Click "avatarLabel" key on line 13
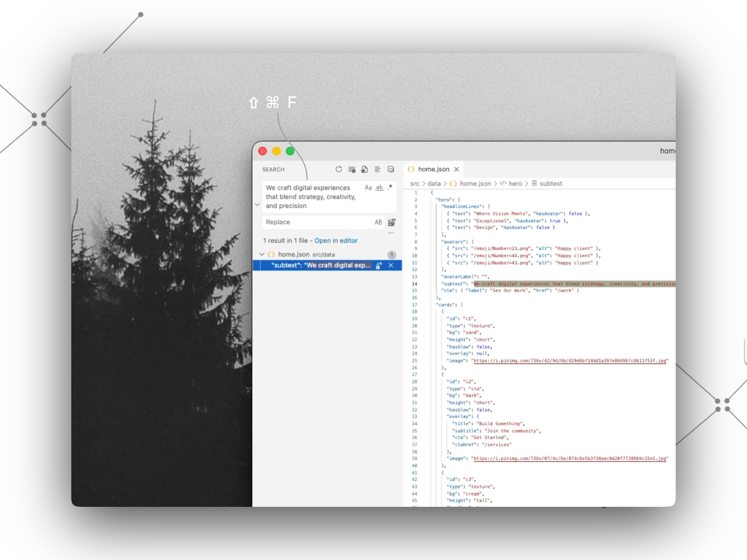The height and width of the screenshot is (560, 747). click(x=459, y=276)
